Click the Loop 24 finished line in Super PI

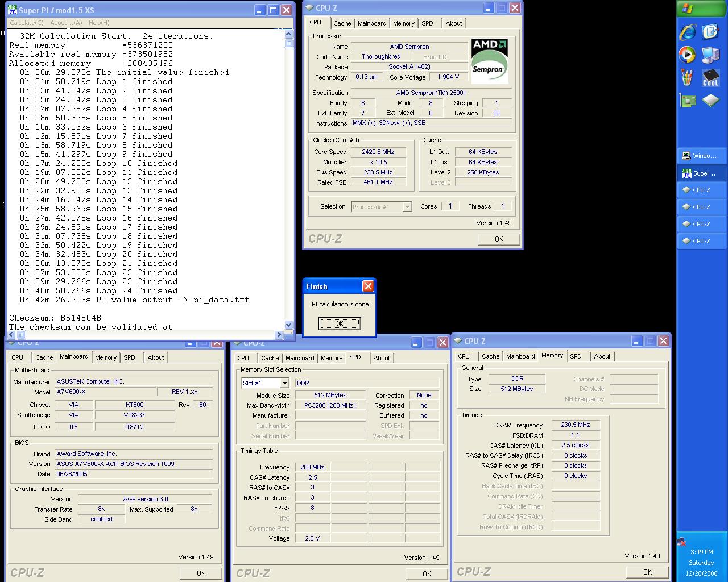point(99,290)
